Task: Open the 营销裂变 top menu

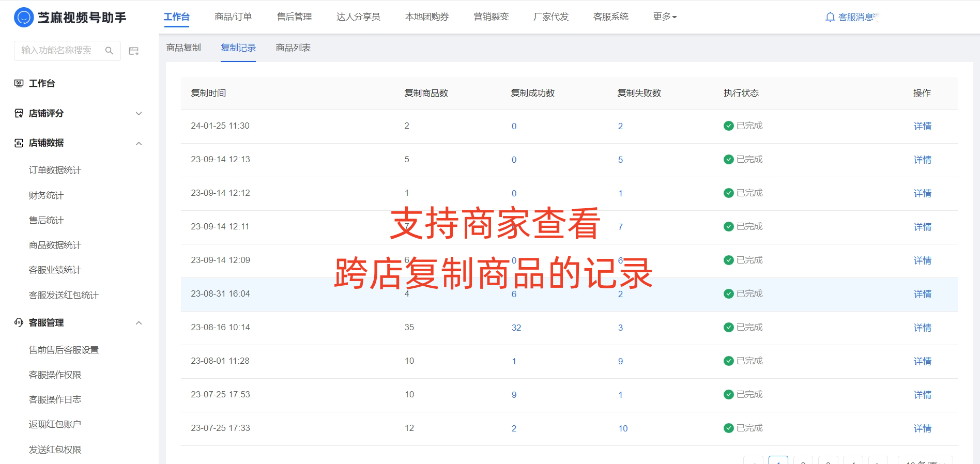Action: [x=491, y=17]
